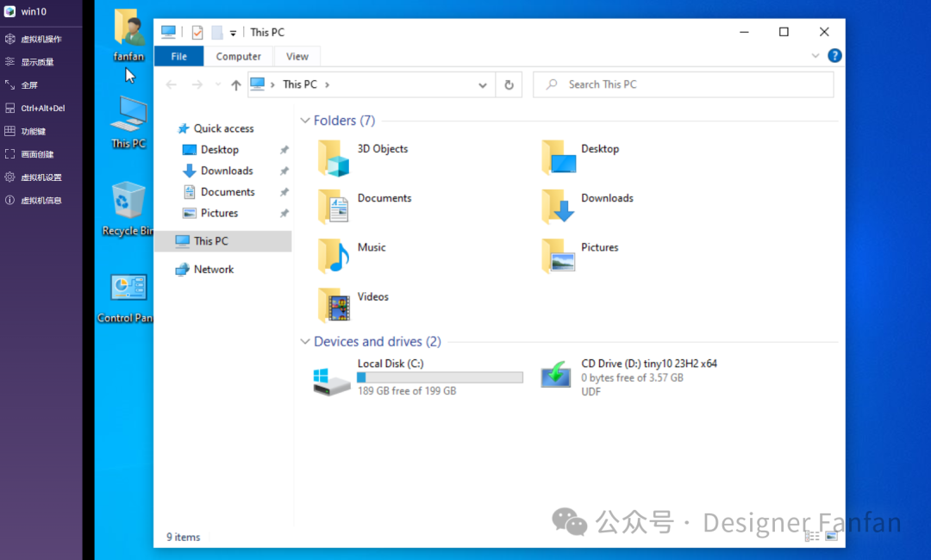The image size is (931, 560).
Task: Open Recycle Bin on the desktop
Action: 128,202
